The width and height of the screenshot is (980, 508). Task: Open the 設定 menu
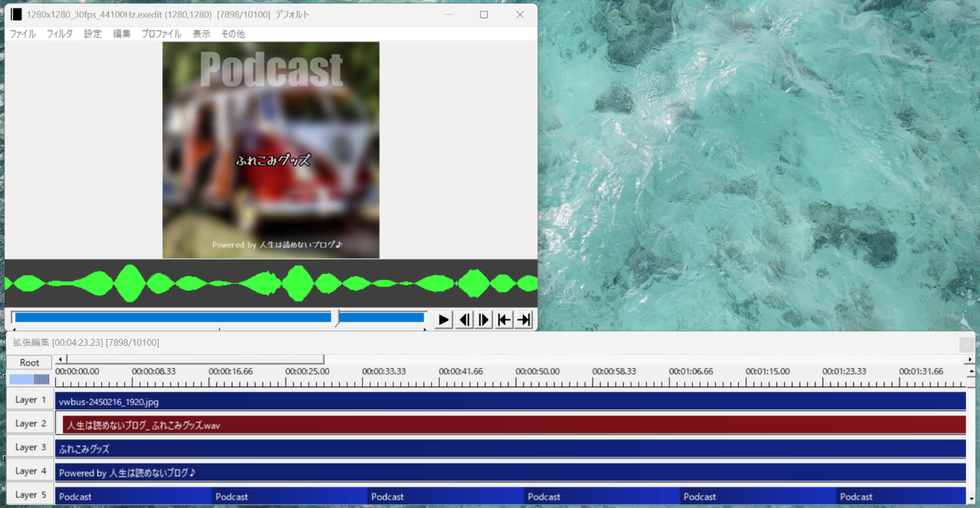coord(93,34)
